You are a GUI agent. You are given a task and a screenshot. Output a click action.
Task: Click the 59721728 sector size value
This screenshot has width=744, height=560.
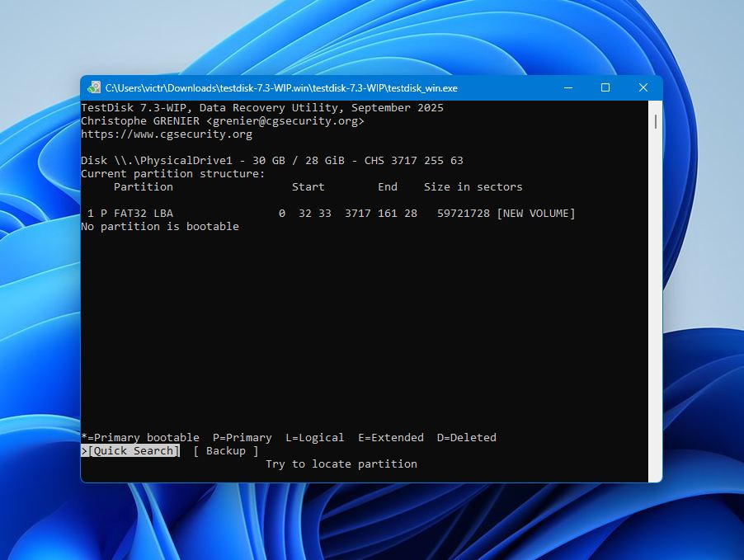tap(463, 214)
